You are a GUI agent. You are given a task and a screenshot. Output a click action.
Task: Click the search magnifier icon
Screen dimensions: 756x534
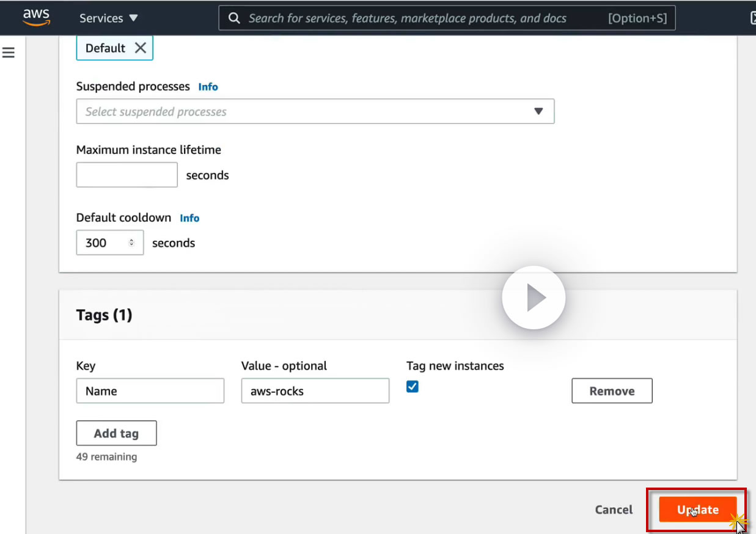(x=234, y=18)
